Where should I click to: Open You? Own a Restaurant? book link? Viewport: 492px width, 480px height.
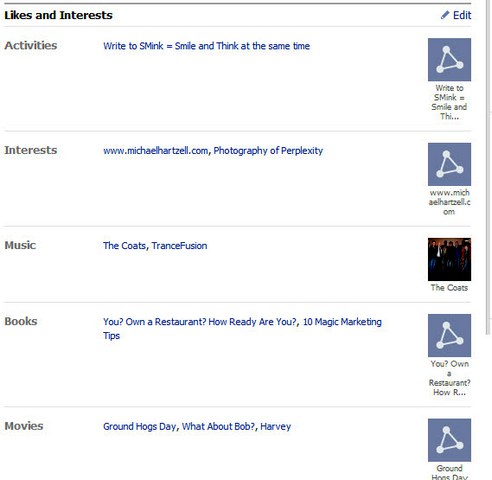coord(200,322)
